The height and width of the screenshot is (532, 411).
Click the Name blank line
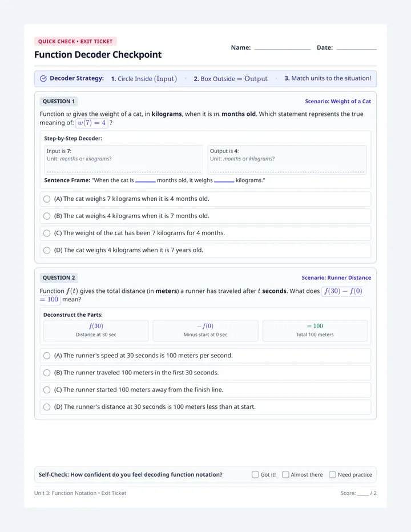[283, 49]
